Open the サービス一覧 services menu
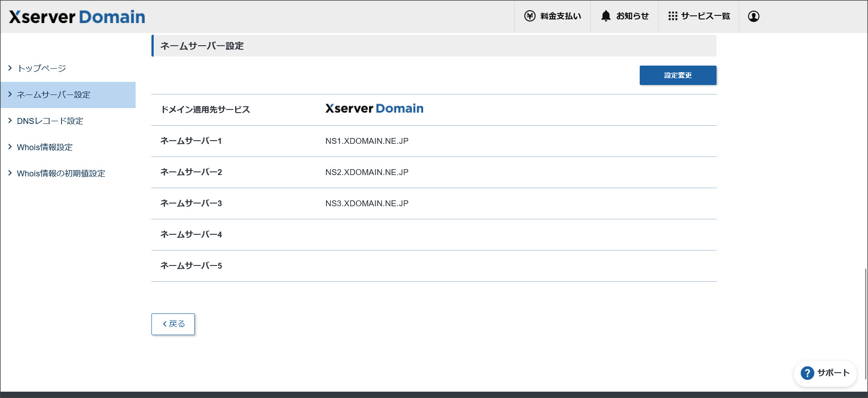 pyautogui.click(x=705, y=16)
